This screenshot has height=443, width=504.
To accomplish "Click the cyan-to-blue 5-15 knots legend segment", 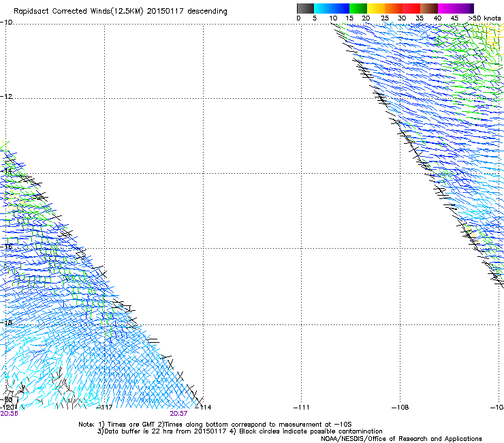I will click(332, 8).
